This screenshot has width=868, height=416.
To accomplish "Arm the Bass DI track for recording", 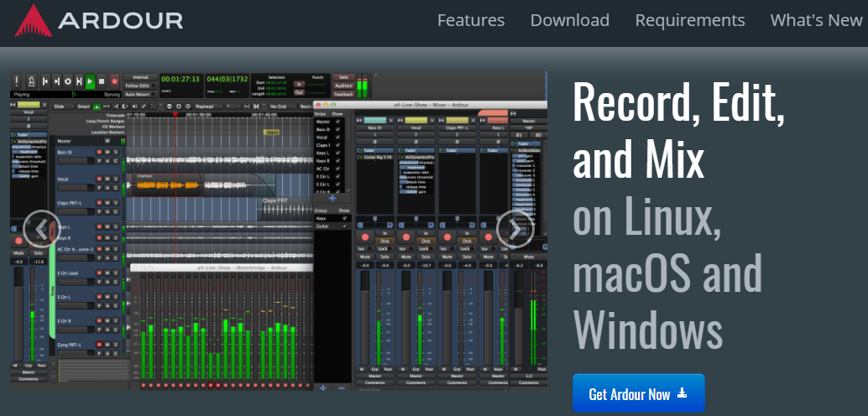I will (99, 152).
